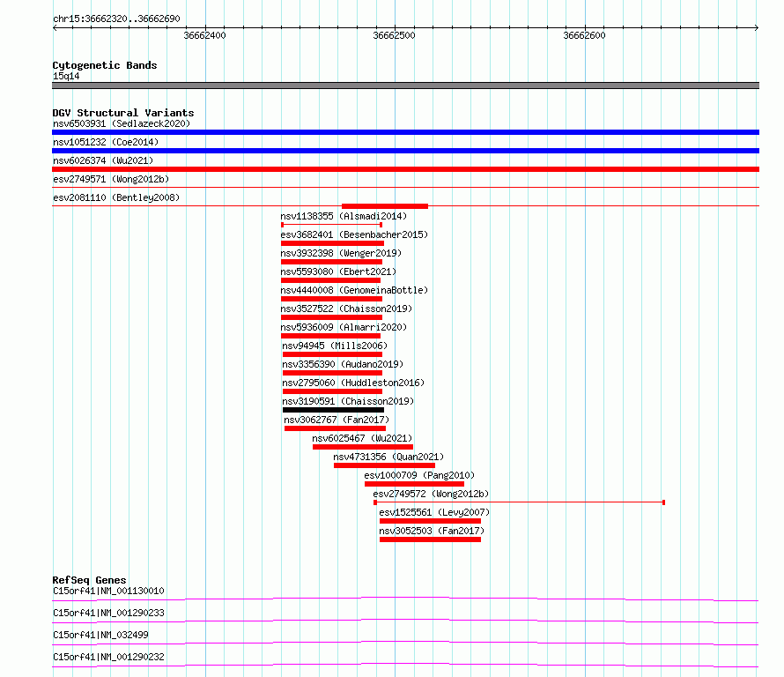The width and height of the screenshot is (784, 677).
Task: Click the short thick red segment under esv2081110
Action: pos(385,206)
